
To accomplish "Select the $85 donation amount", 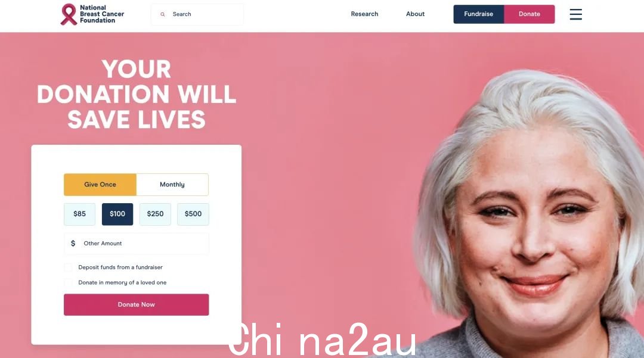I will (x=80, y=214).
